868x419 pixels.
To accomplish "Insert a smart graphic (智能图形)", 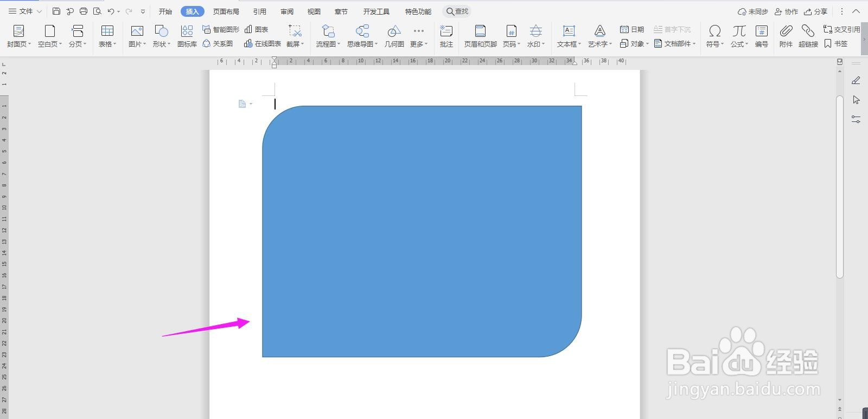I will coord(221,29).
